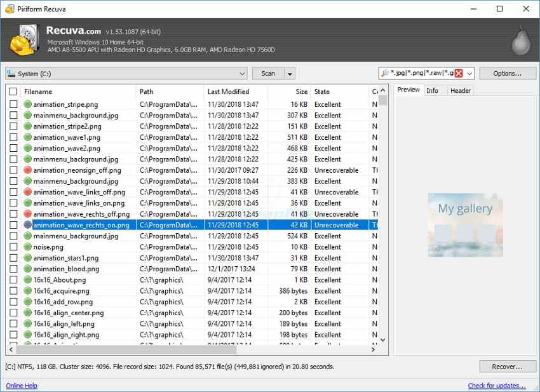
Task: Click the green status dot for animation_stripe2.png
Action: point(27,126)
